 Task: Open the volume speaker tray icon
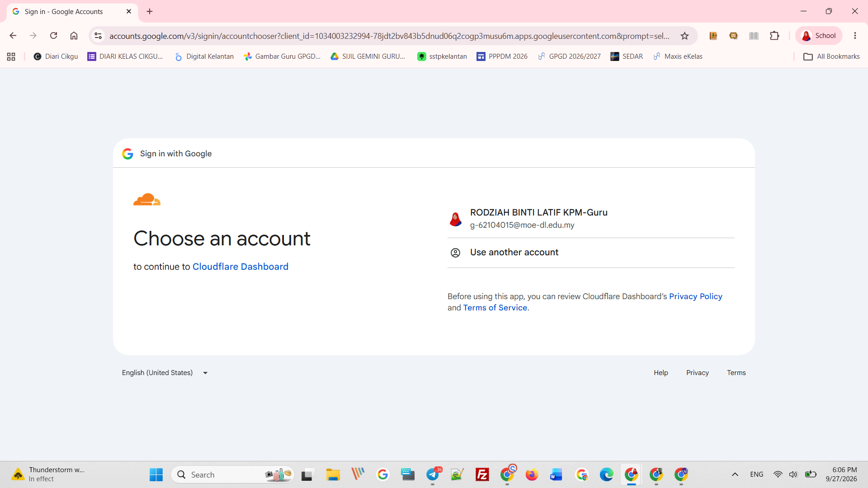793,474
